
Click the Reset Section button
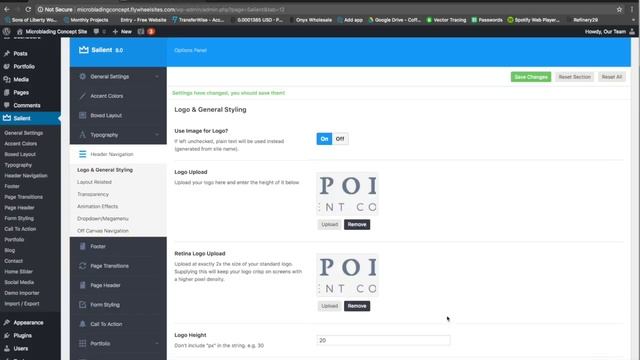pos(574,77)
